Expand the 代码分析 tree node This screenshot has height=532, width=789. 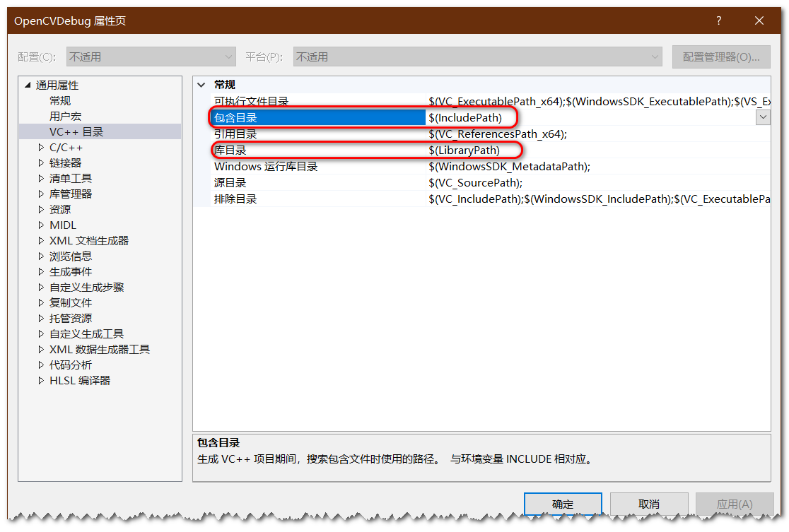(x=41, y=365)
